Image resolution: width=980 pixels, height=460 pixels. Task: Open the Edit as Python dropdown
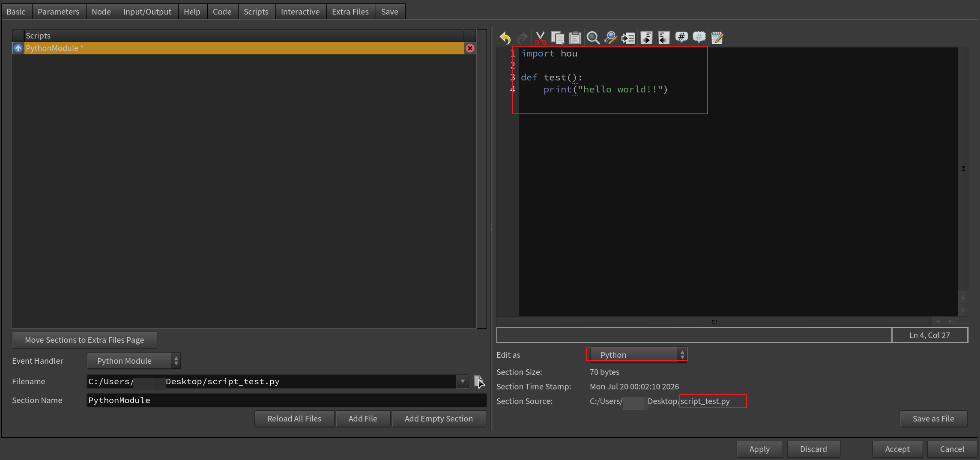tap(638, 355)
